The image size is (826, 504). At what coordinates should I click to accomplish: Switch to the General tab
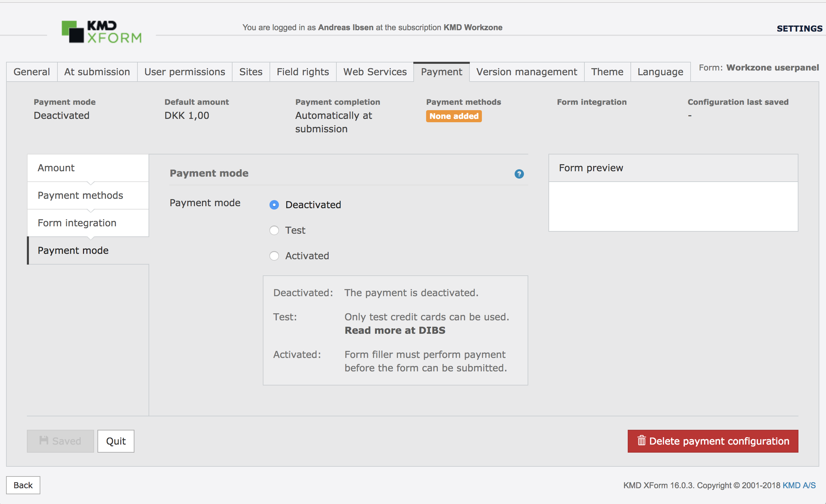point(32,72)
